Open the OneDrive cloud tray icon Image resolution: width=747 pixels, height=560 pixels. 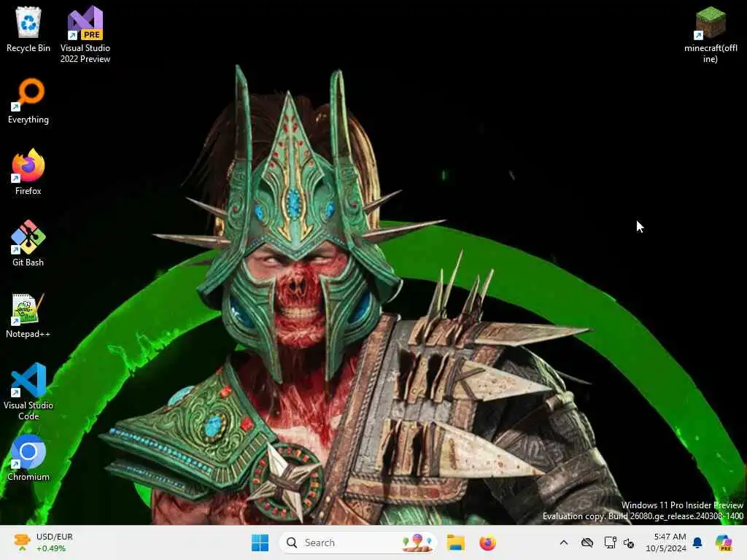pos(587,542)
